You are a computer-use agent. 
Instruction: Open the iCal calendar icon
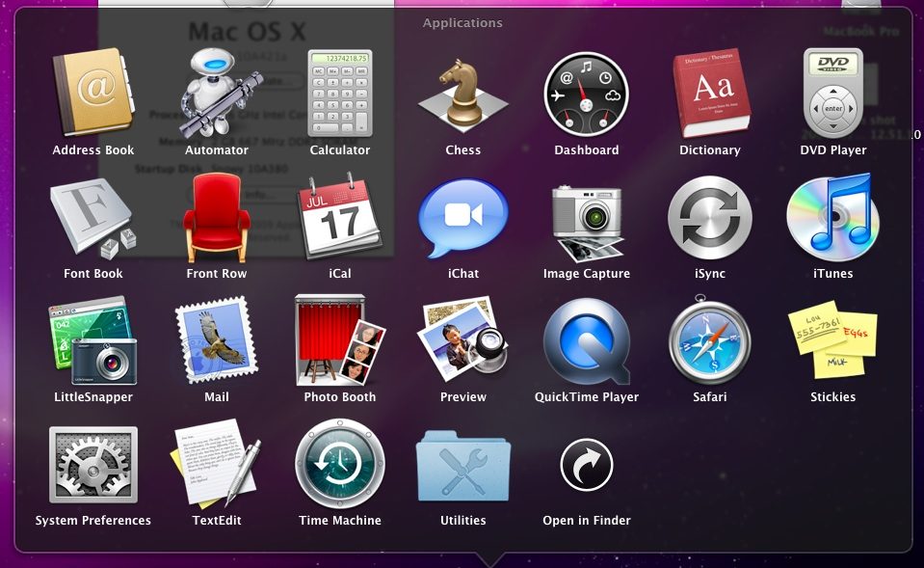(x=340, y=216)
